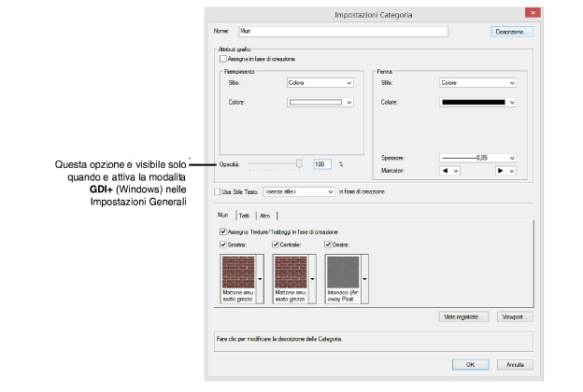The height and width of the screenshot is (392, 583).
Task: Open the Penna Colore black swatch
Action: tap(477, 102)
